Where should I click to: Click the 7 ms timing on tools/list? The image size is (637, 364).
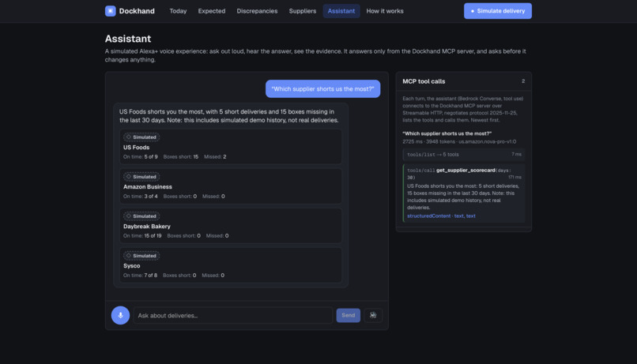pos(516,155)
